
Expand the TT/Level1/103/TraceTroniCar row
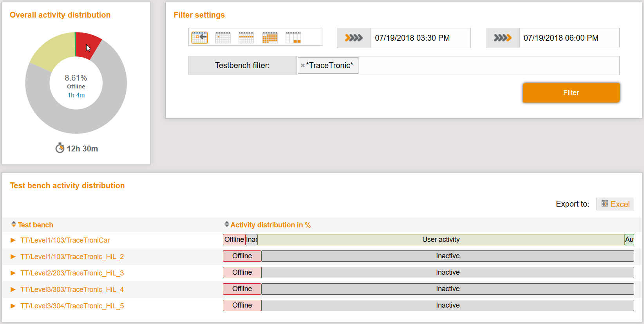tap(13, 240)
